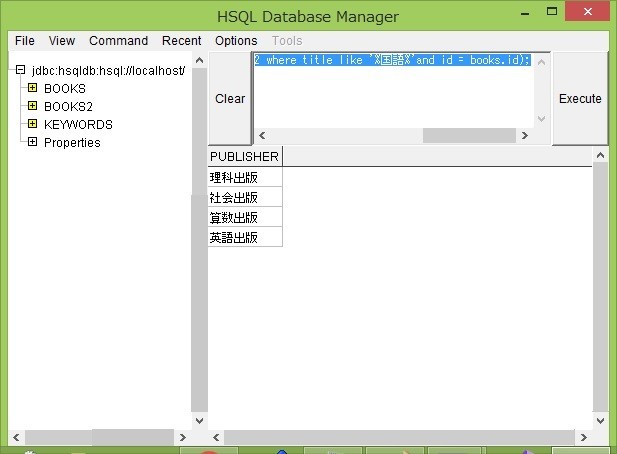This screenshot has width=617, height=454.
Task: Click results panel scroll-down arrow
Action: (600, 421)
